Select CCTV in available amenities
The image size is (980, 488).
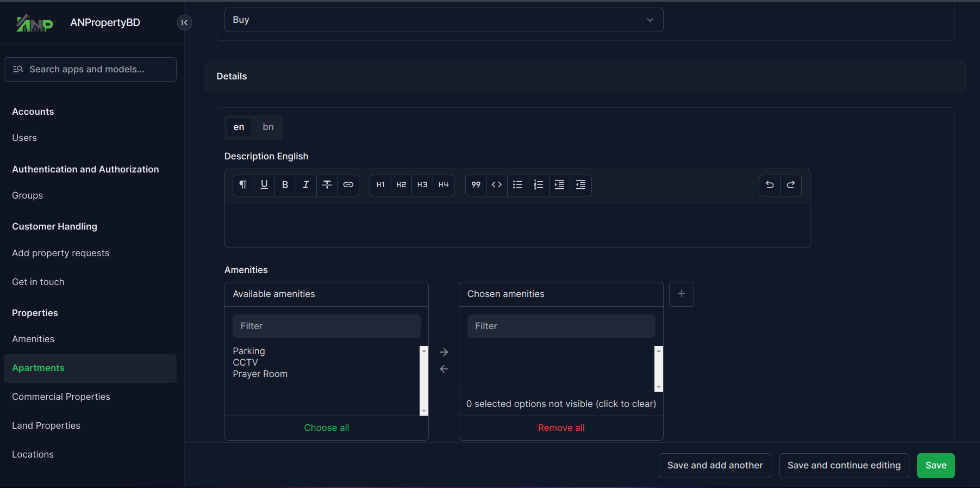pyautogui.click(x=245, y=363)
